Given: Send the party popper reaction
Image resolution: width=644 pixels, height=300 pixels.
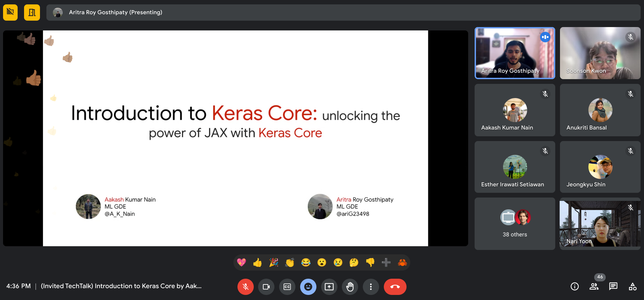Looking at the screenshot, I should pyautogui.click(x=274, y=262).
